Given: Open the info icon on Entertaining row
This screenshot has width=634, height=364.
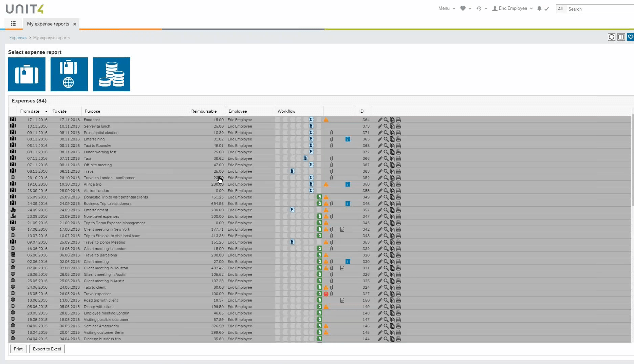Looking at the screenshot, I should coord(348,139).
